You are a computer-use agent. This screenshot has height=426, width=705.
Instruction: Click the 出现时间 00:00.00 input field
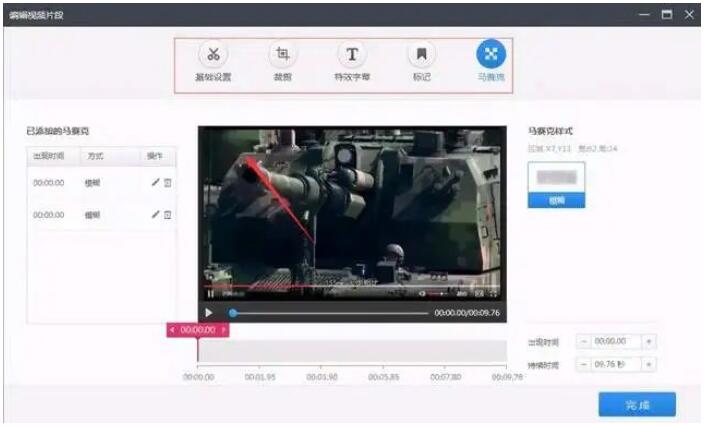pyautogui.click(x=616, y=341)
